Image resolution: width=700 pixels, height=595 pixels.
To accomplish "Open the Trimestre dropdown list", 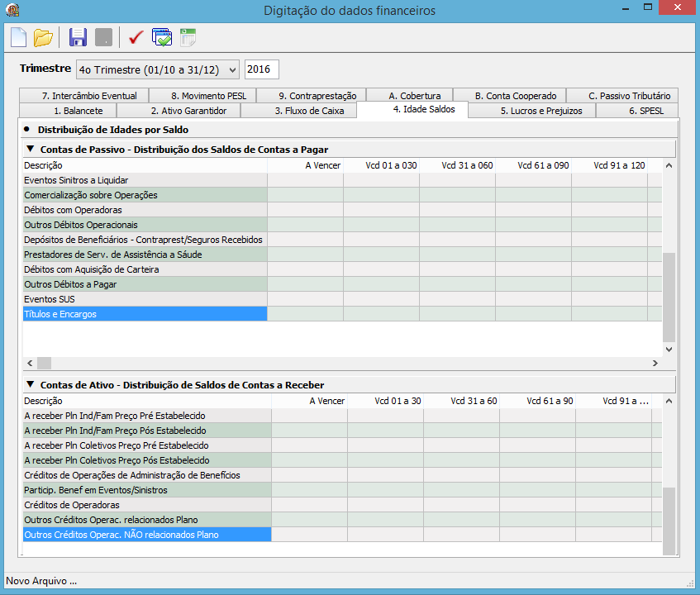I will tap(158, 69).
